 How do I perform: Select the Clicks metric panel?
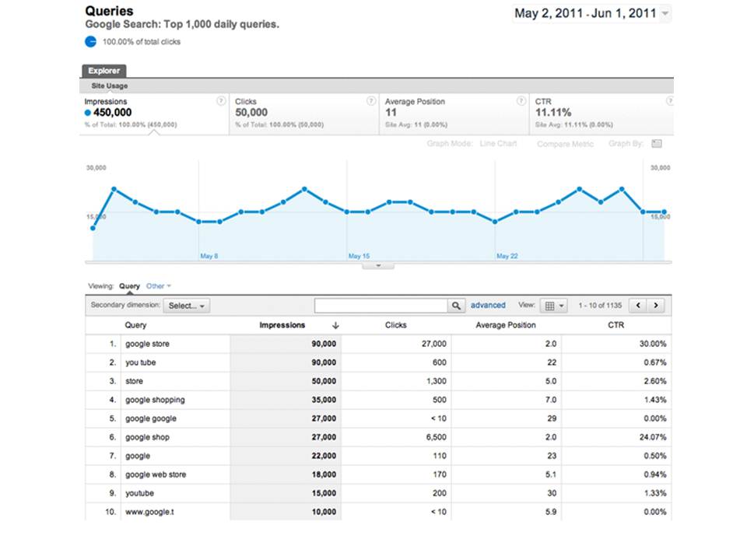pyautogui.click(x=303, y=114)
